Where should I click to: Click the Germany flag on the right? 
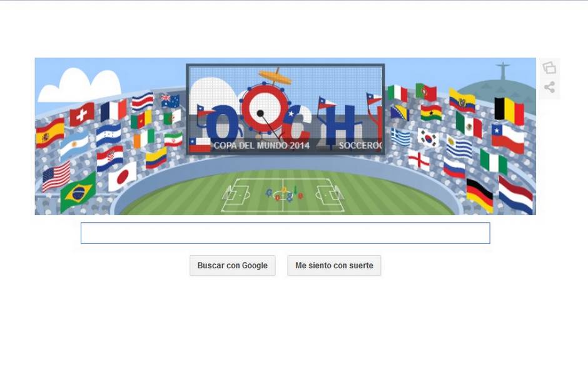480,195
